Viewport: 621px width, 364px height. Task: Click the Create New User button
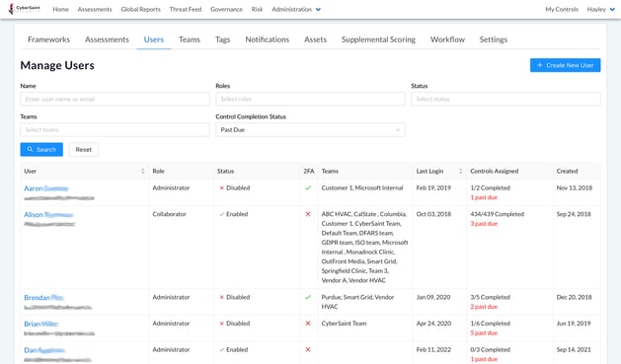[565, 65]
